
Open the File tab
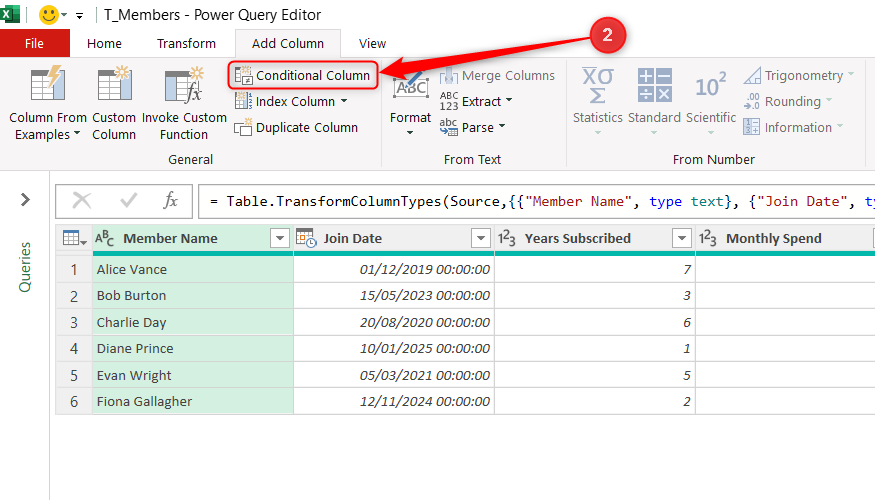pos(35,44)
